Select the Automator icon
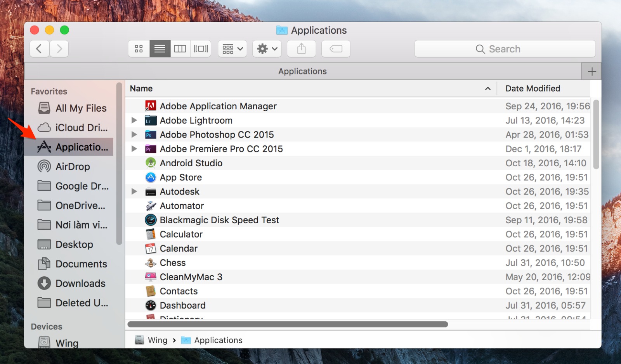Image resolution: width=621 pixels, height=364 pixels. pos(151,206)
